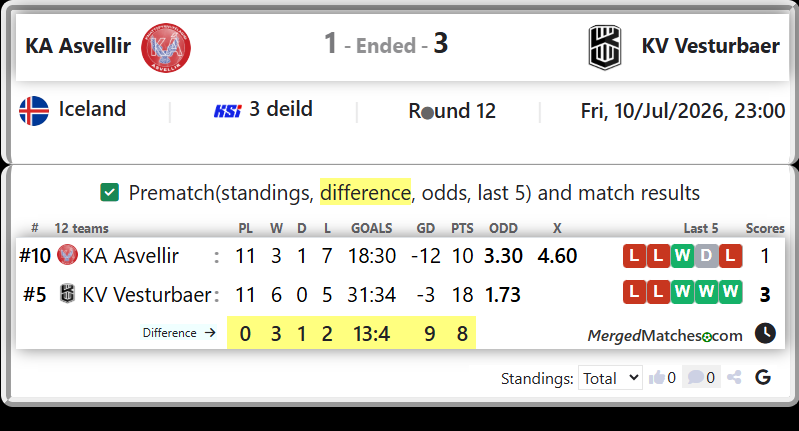Click small KA Asvellir crest in standings row
Image resolution: width=799 pixels, height=431 pixels.
coord(67,255)
